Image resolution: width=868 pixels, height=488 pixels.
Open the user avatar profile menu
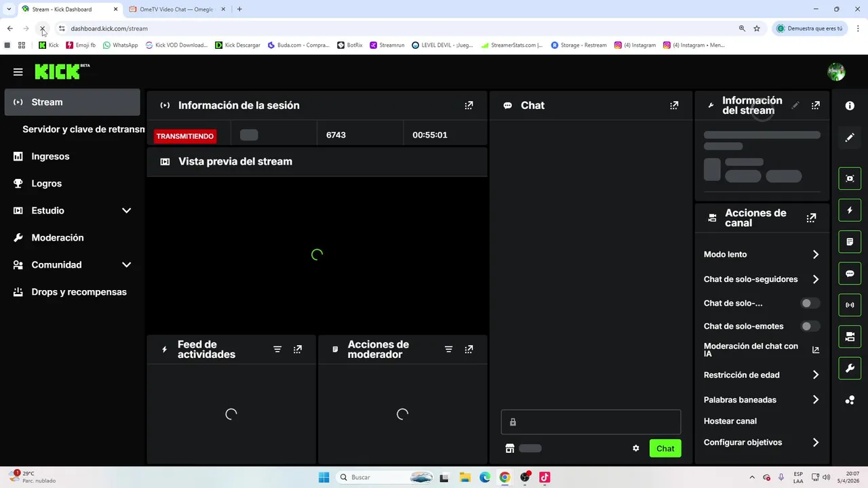pos(836,71)
